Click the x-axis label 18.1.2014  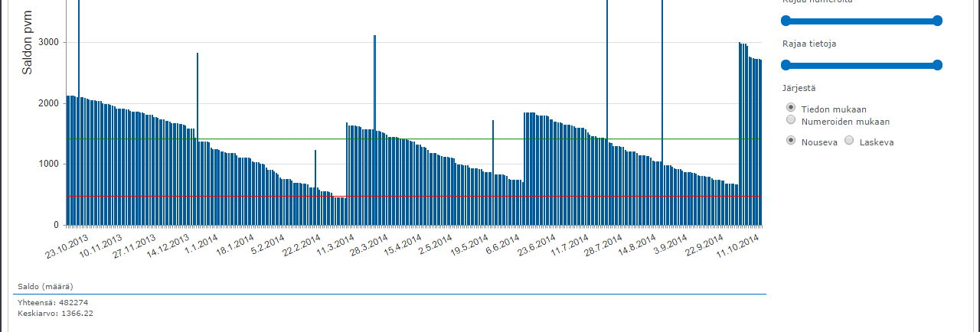236,246
